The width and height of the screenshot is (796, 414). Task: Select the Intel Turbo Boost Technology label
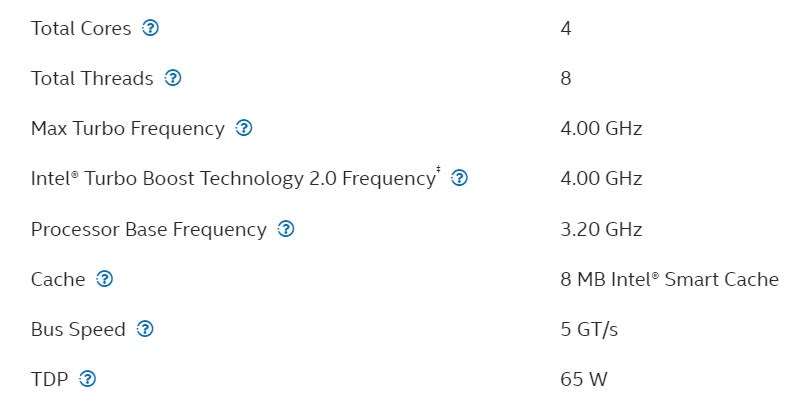[235, 178]
